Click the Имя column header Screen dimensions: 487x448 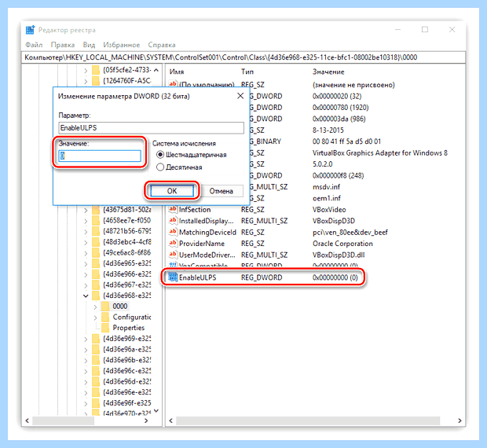(x=177, y=72)
